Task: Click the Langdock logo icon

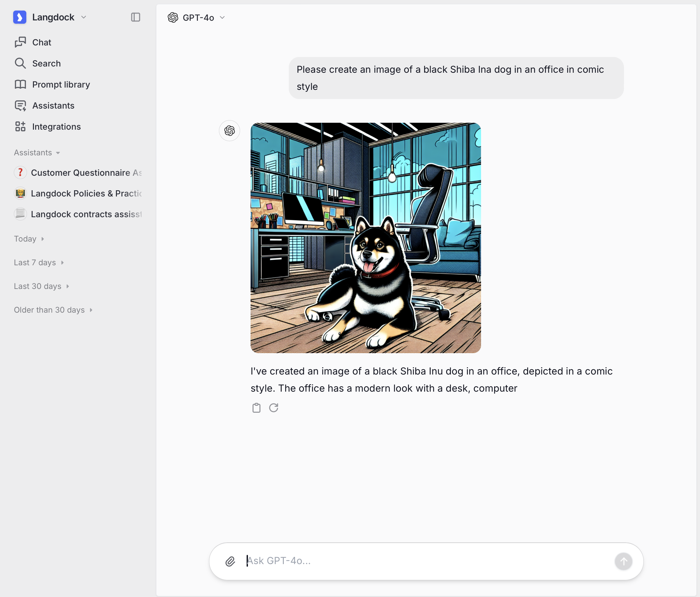Action: [x=20, y=17]
